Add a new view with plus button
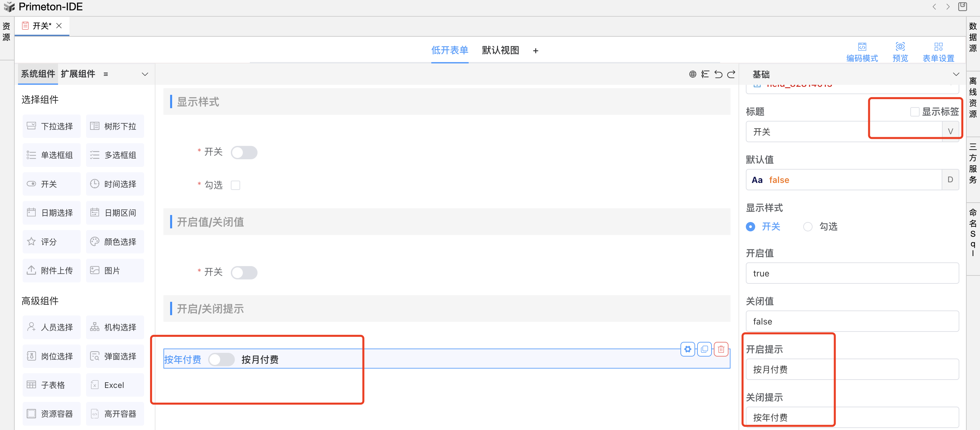 [x=535, y=51]
